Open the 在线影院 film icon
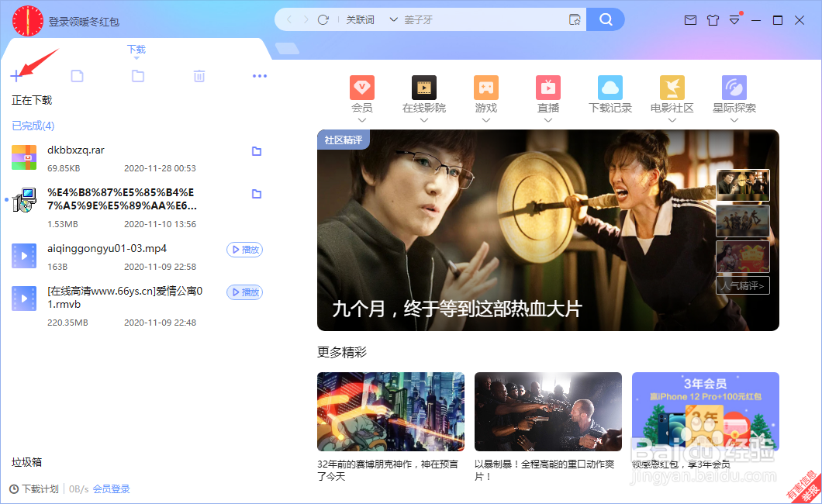822x504 pixels. point(424,88)
